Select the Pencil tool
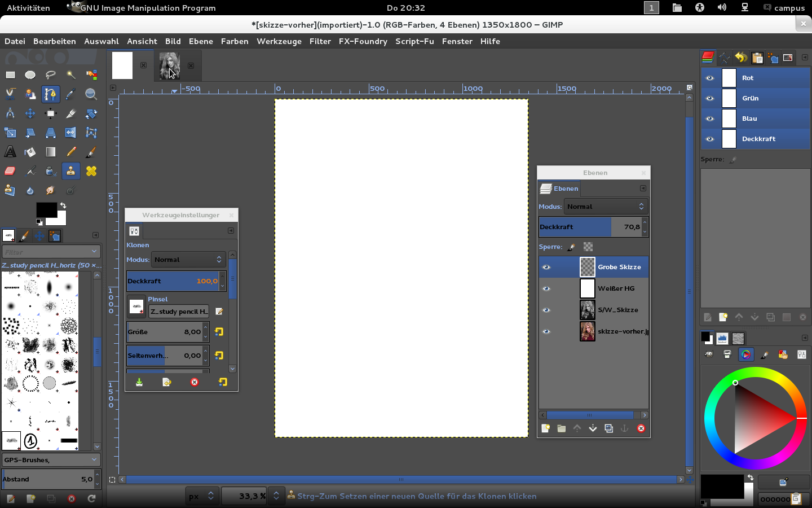The image size is (812, 508). (70, 152)
